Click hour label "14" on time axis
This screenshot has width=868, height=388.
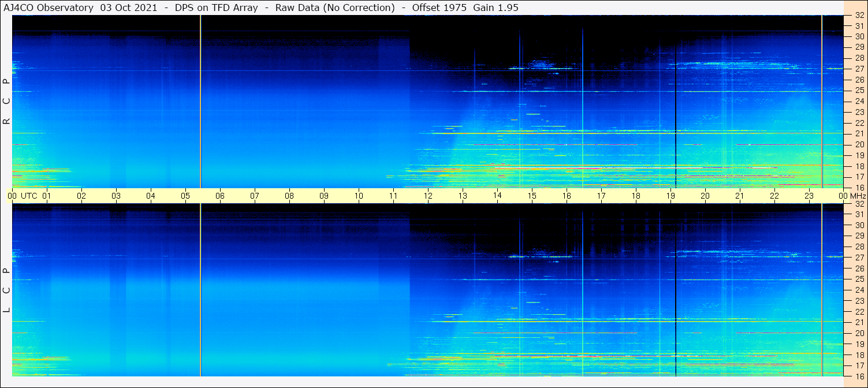497,196
